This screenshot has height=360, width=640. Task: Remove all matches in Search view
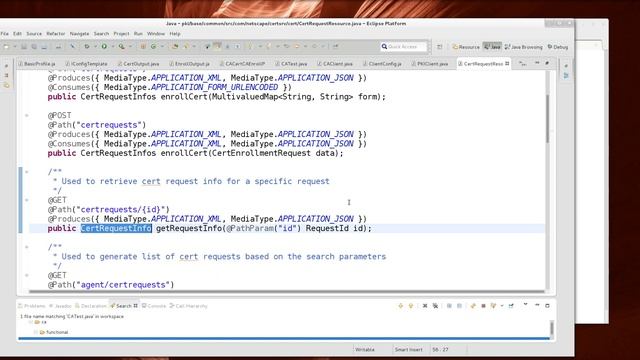436,306
